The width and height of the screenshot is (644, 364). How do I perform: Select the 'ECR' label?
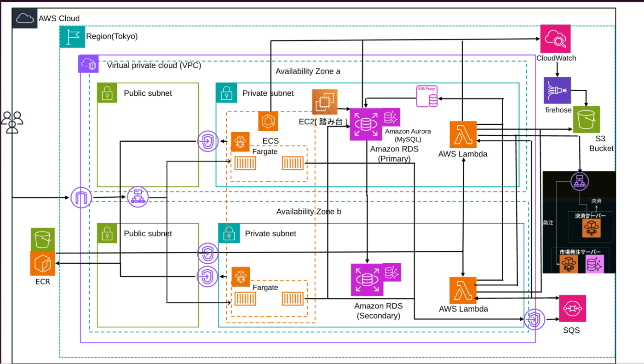[x=43, y=282]
